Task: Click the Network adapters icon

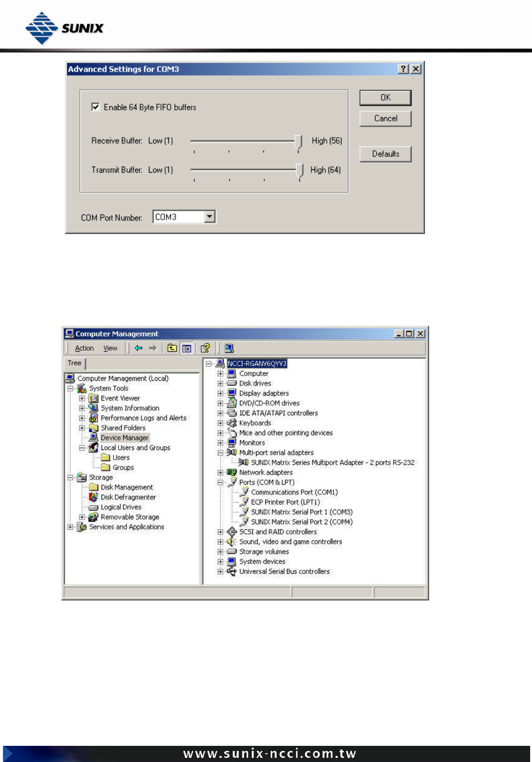Action: [x=232, y=473]
